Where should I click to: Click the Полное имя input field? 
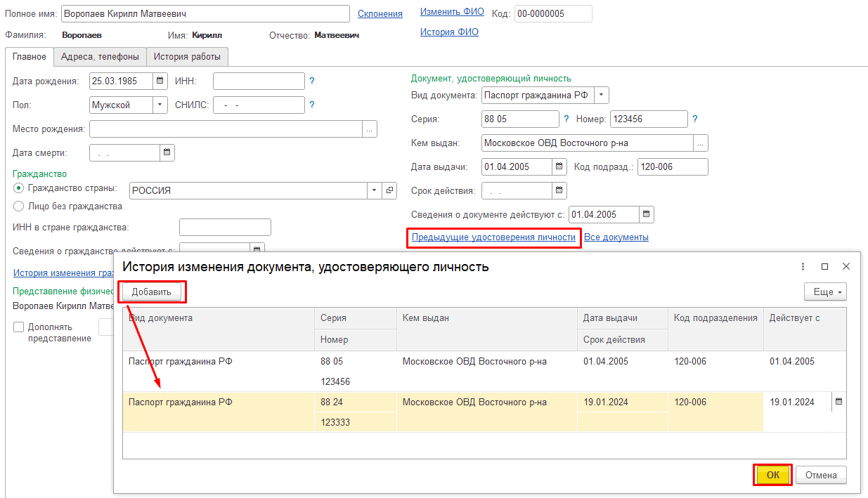point(205,14)
